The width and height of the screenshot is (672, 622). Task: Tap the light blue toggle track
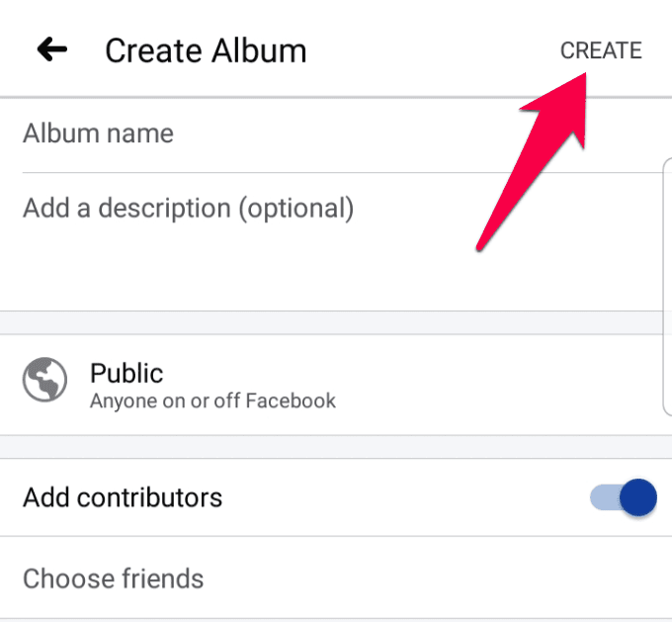[x=602, y=497]
